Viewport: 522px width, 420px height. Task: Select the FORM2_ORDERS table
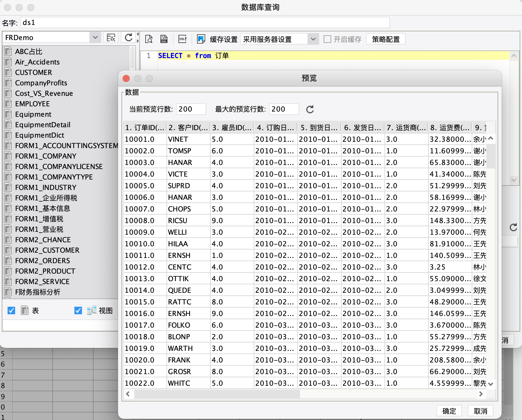pyautogui.click(x=42, y=261)
